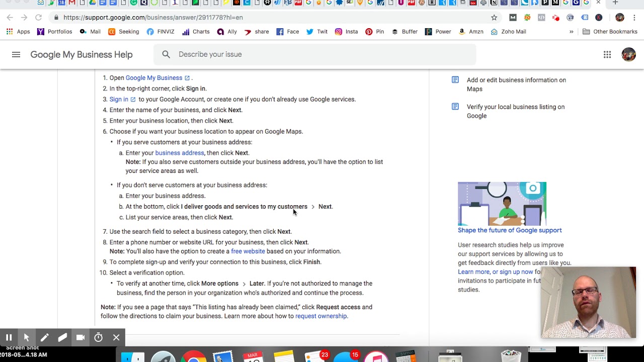Open the Seeking bookmark
Image resolution: width=644 pixels, height=362 pixels.
[x=123, y=32]
